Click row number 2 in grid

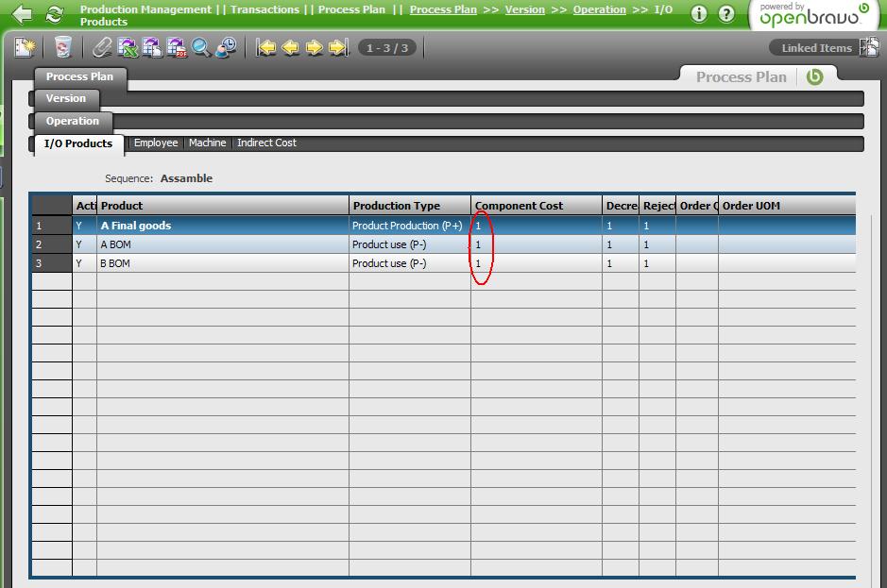click(51, 244)
